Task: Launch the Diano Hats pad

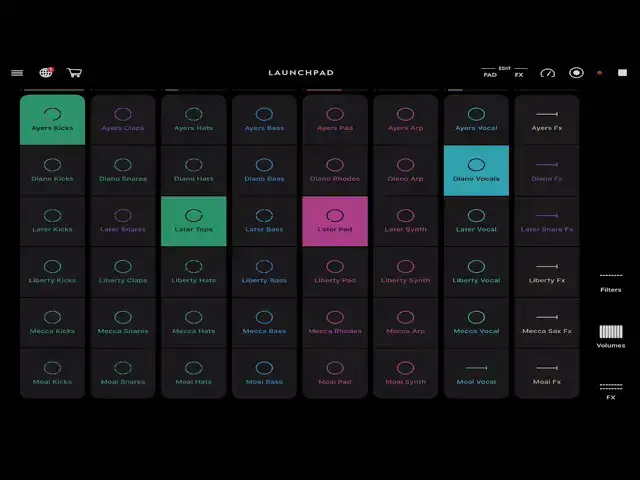Action: click(193, 171)
